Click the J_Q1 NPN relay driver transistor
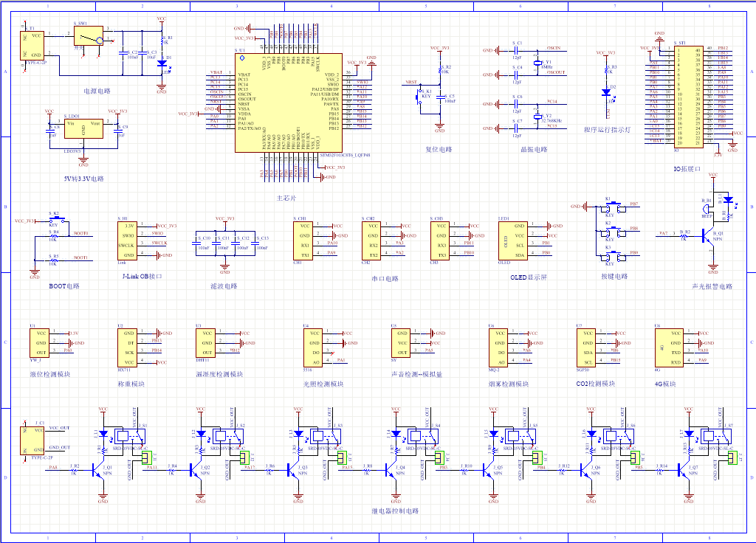The image size is (756, 543). click(98, 470)
